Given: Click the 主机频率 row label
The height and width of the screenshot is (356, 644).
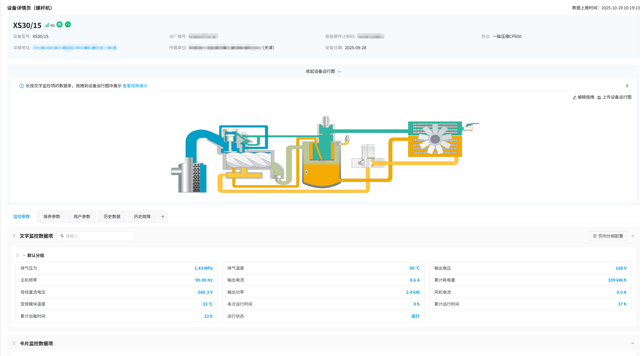Looking at the screenshot, I should 29,280.
